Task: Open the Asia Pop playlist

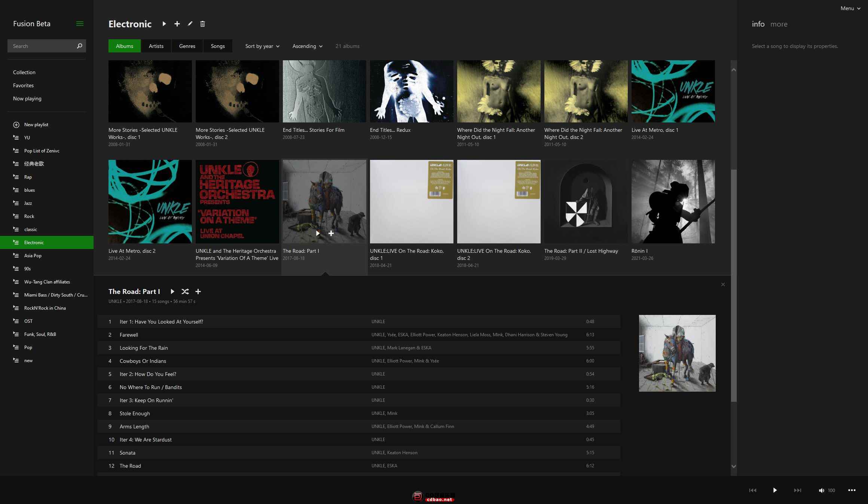Action: pos(47,256)
